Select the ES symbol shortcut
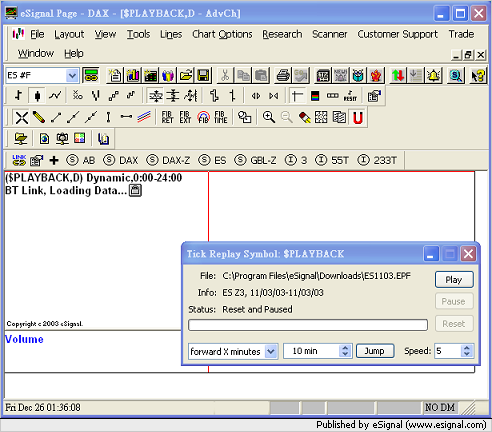The width and height of the screenshot is (492, 432). [213, 160]
